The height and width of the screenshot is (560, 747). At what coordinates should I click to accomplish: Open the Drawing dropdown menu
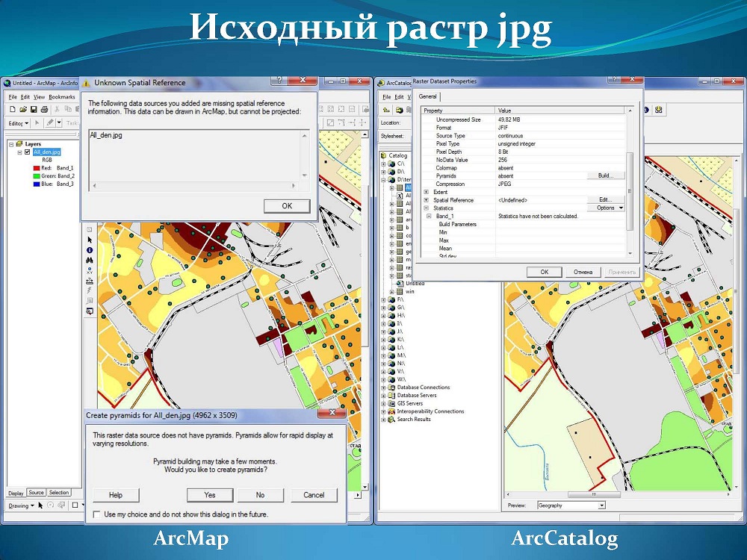point(22,505)
